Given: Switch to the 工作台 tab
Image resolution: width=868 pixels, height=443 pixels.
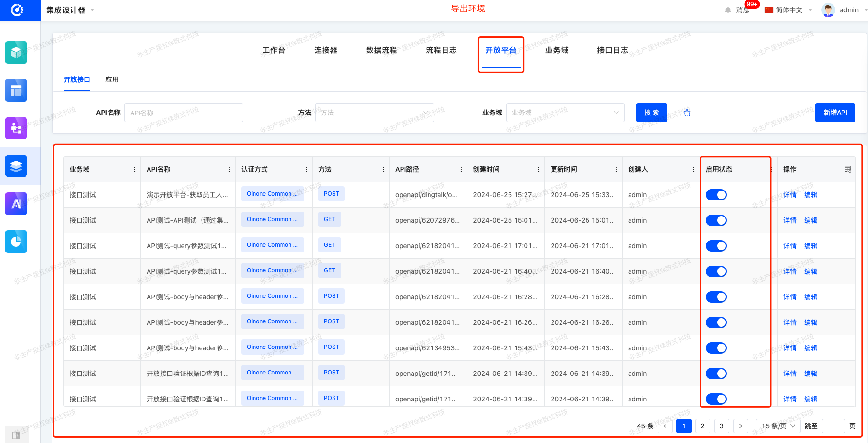Looking at the screenshot, I should click(x=274, y=50).
